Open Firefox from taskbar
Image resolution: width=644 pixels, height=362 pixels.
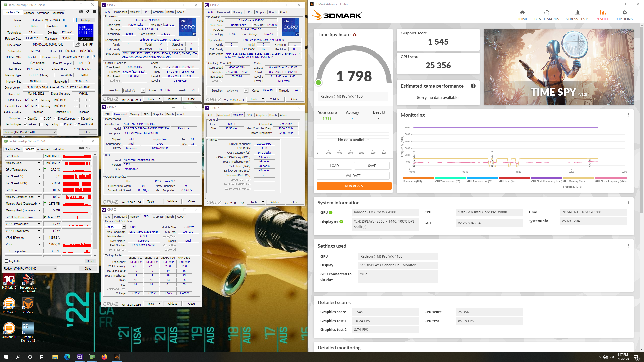click(x=104, y=357)
